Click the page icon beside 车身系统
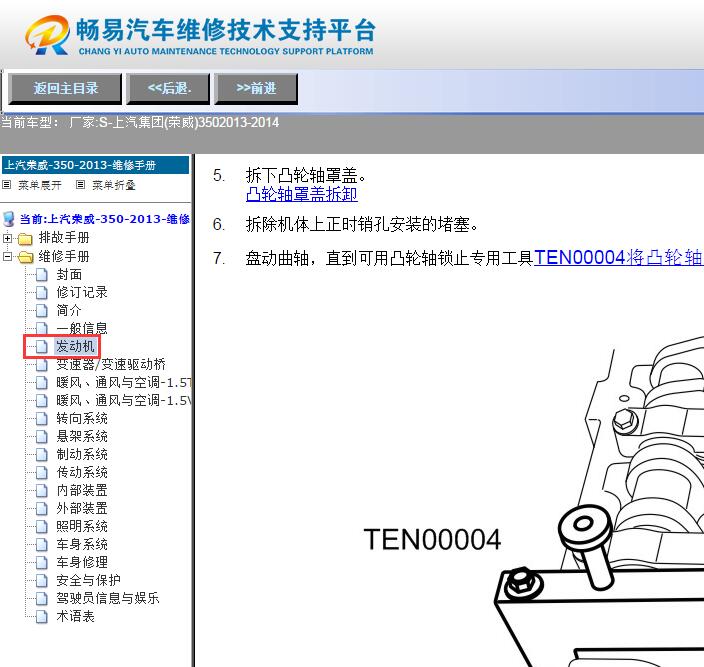 (41, 544)
